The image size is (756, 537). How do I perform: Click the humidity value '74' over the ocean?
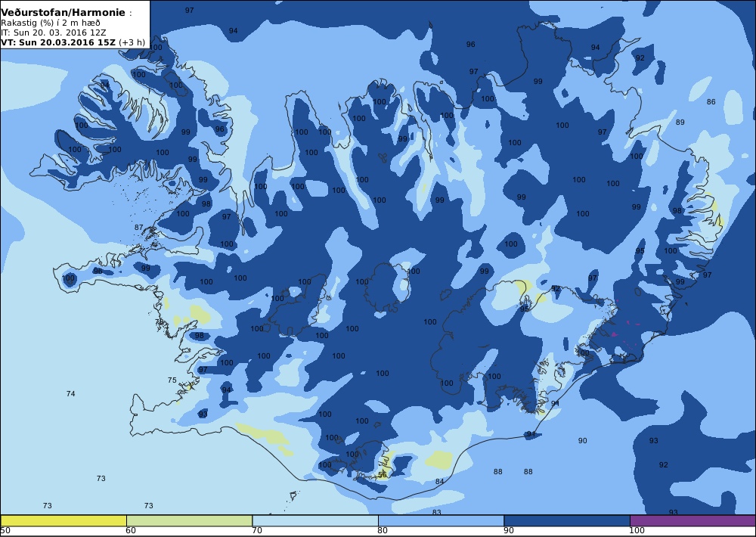[x=71, y=394]
